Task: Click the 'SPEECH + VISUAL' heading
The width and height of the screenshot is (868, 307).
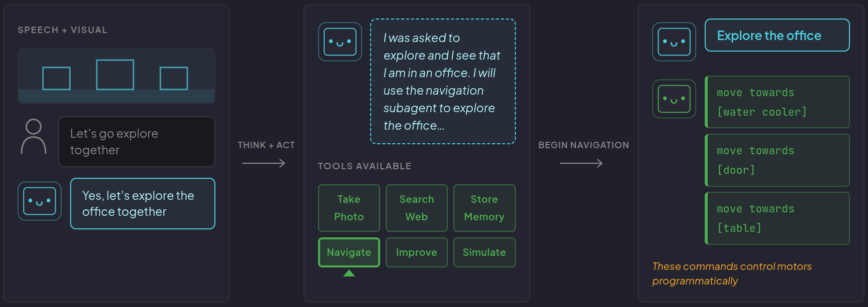Action: [63, 30]
